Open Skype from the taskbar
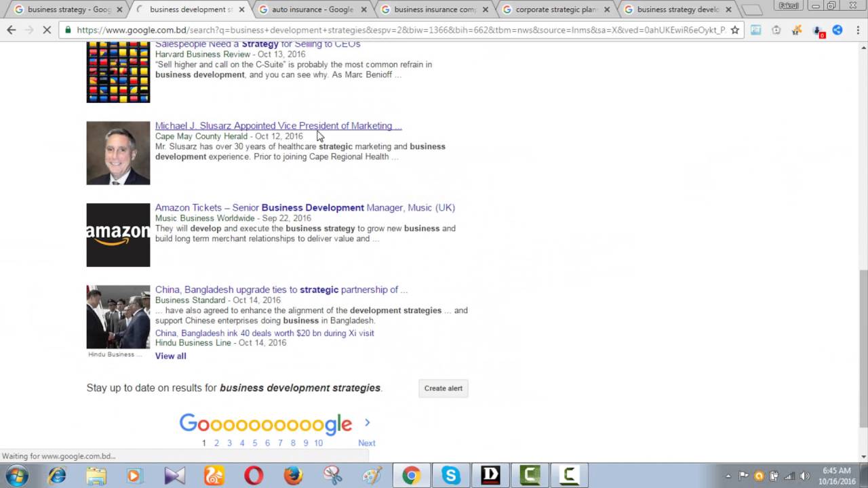 pos(451,476)
